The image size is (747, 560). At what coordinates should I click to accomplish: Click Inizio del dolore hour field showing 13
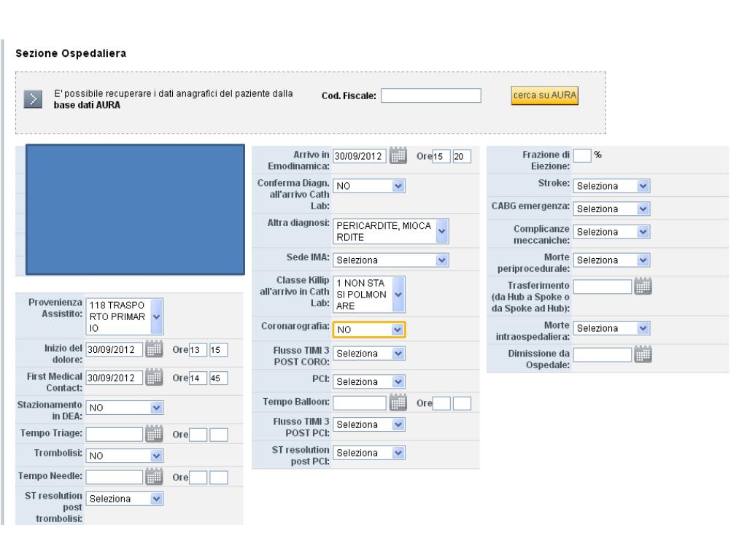coord(198,349)
